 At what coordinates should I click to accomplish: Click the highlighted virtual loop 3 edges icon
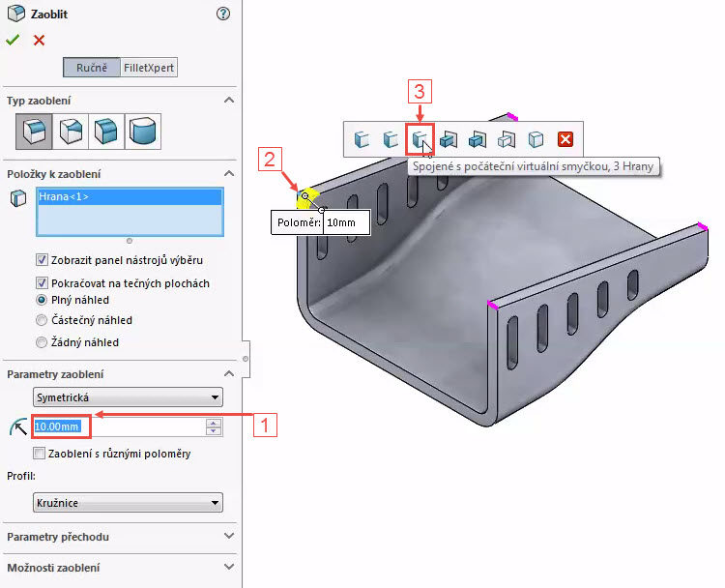click(420, 139)
